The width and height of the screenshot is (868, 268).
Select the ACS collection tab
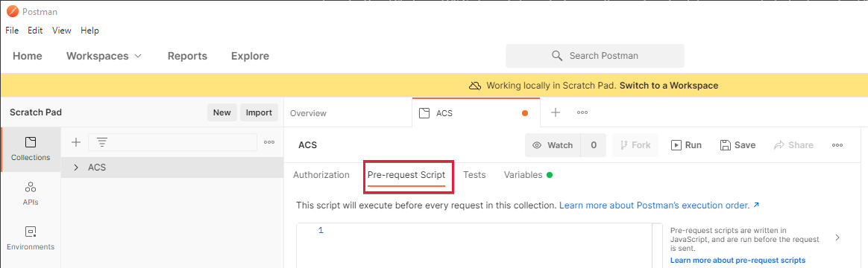point(476,112)
